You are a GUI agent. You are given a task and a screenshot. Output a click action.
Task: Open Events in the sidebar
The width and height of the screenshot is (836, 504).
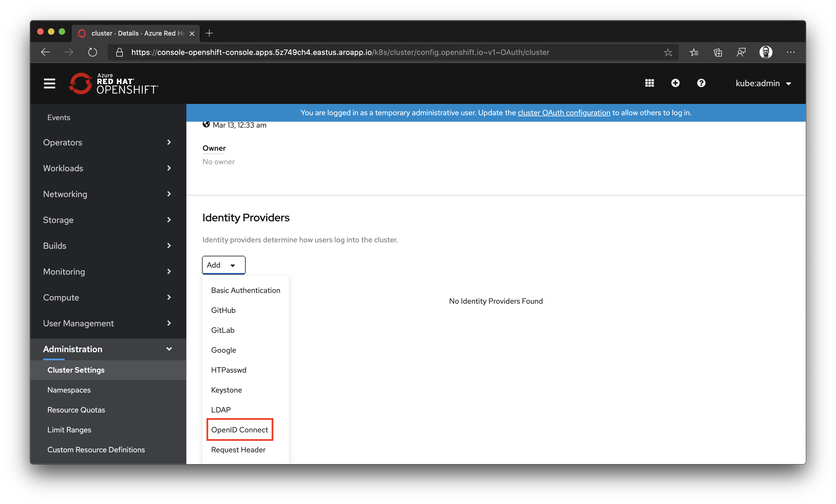tap(108, 117)
